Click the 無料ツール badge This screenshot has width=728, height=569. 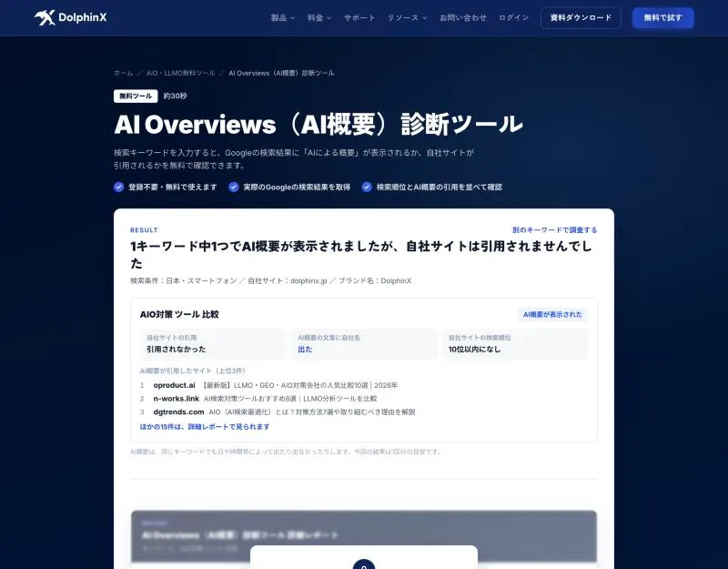pos(136,96)
